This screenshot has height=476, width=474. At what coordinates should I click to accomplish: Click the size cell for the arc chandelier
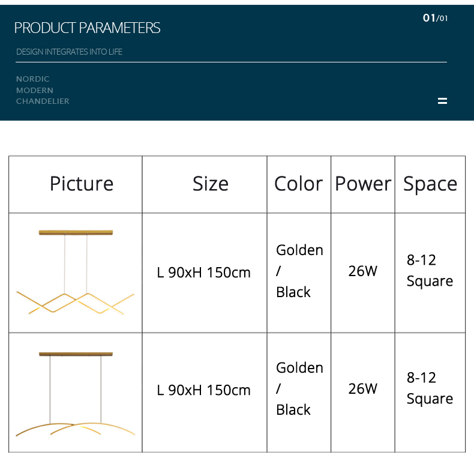[204, 390]
